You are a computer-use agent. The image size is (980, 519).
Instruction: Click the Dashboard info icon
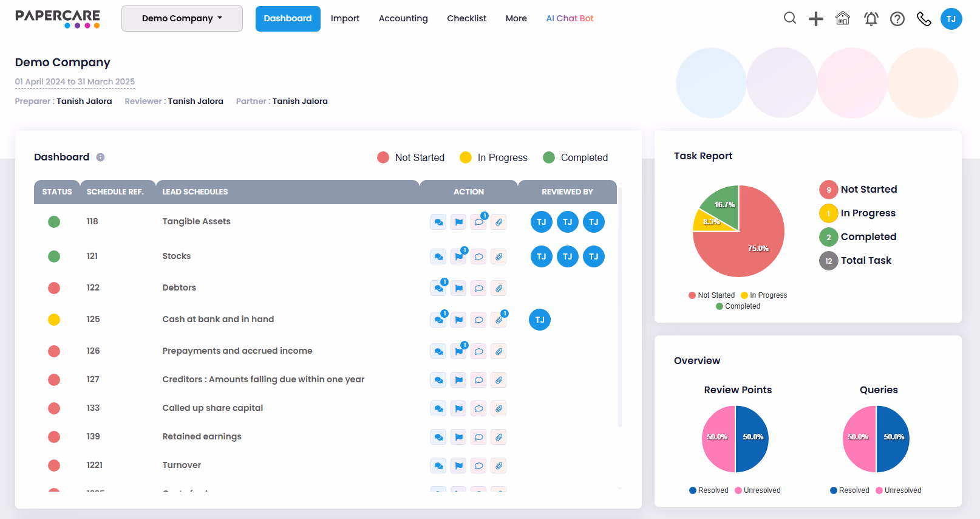tap(101, 157)
